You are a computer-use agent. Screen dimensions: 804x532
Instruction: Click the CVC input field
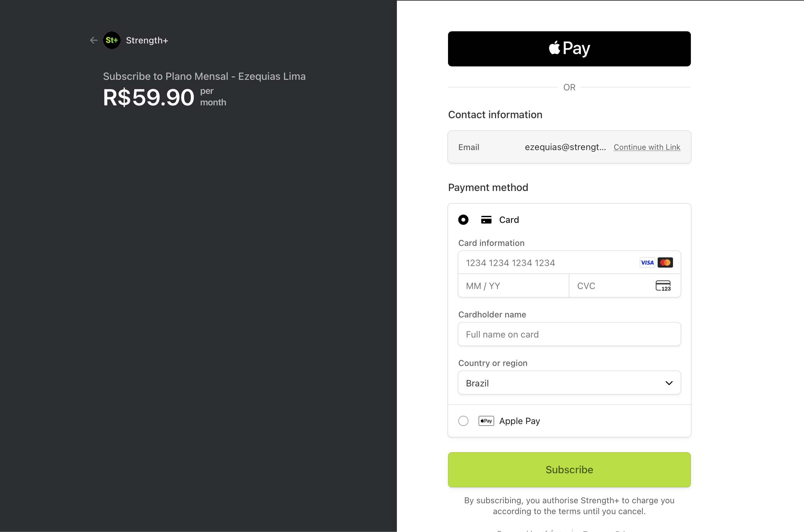click(611, 286)
